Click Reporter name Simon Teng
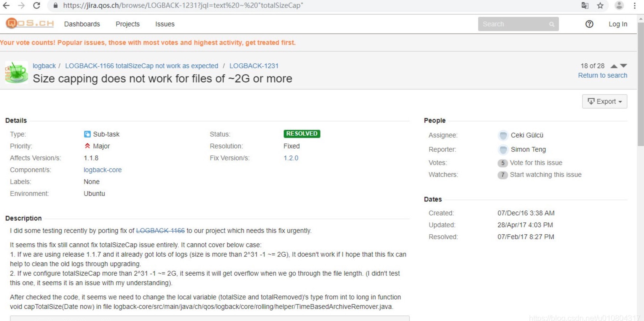This screenshot has width=644, height=321. tap(528, 149)
